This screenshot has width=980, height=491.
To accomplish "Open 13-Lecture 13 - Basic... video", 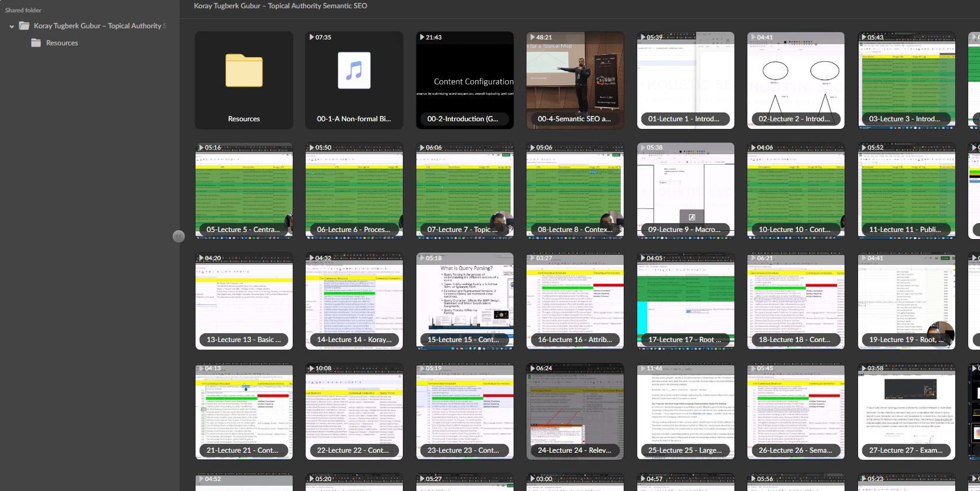I will 244,301.
